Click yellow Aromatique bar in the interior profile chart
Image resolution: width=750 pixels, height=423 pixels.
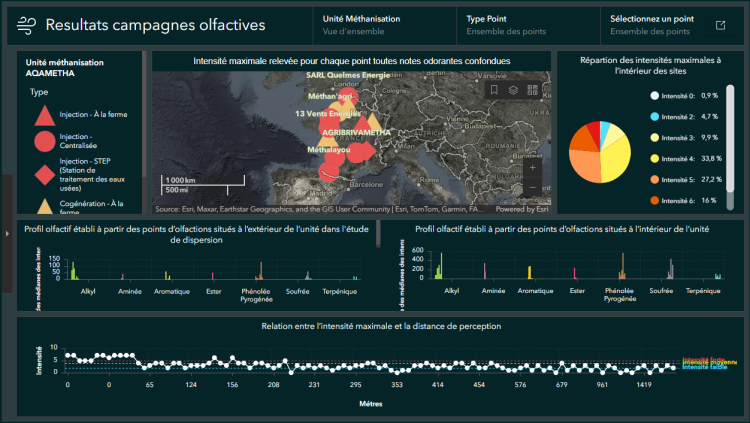[529, 272]
